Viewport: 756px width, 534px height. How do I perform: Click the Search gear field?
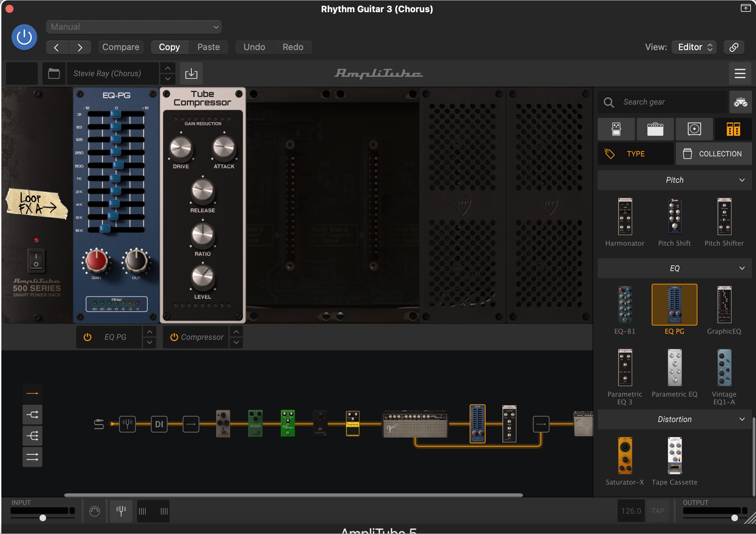[x=663, y=102]
